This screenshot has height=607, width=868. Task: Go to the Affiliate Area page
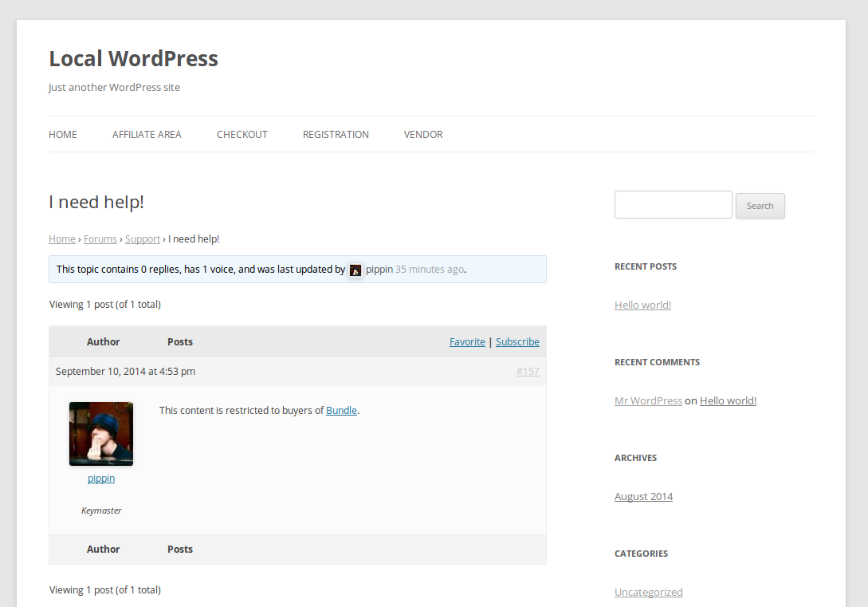click(147, 135)
